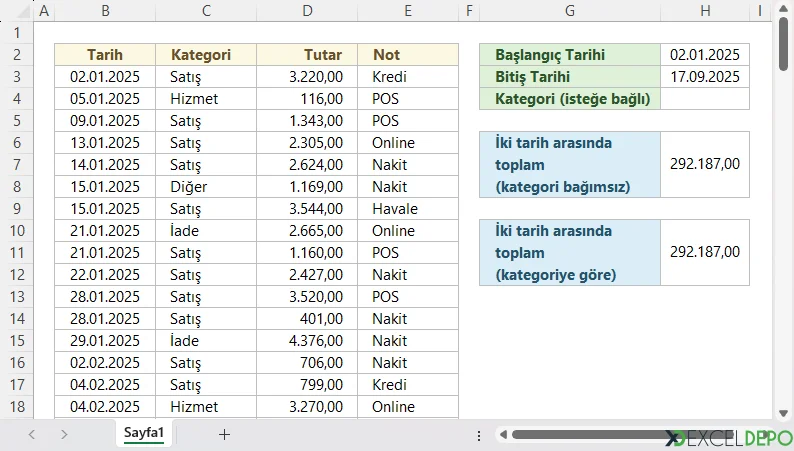
Task: Select the Başlangıç Tarihi value 02.01.2025
Action: 704,55
